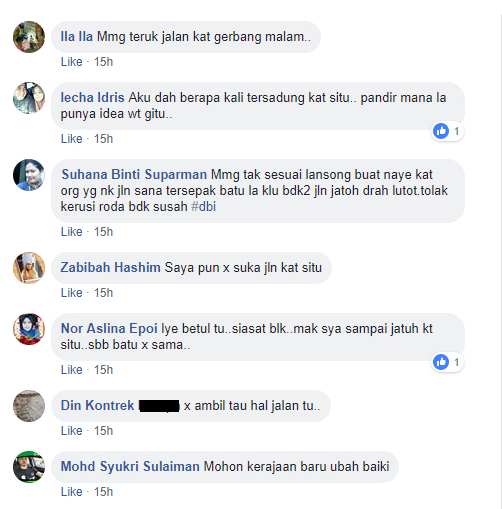The width and height of the screenshot is (502, 509).
Task: View Suhana Binti Suparman's profile photo
Action: pyautogui.click(x=29, y=175)
